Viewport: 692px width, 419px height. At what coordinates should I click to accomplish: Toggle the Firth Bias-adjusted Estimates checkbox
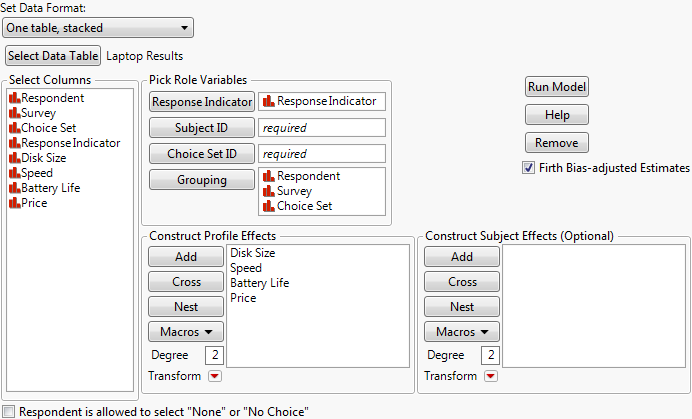528,168
